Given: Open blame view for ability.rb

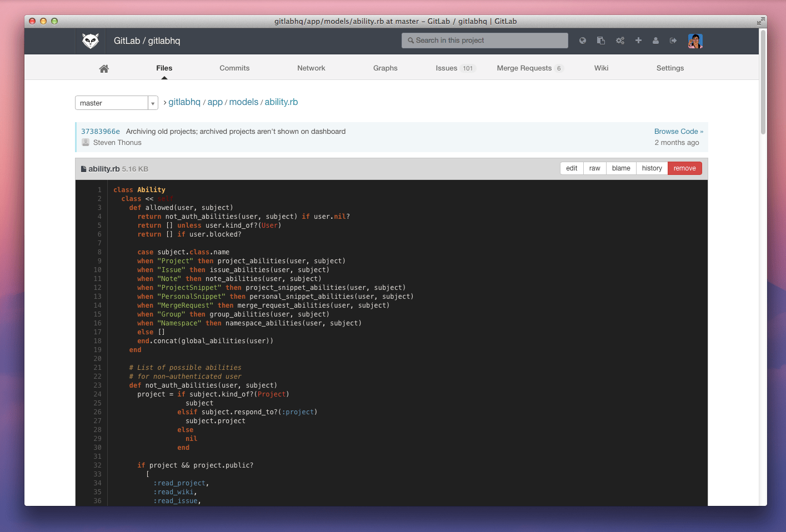Looking at the screenshot, I should (621, 168).
